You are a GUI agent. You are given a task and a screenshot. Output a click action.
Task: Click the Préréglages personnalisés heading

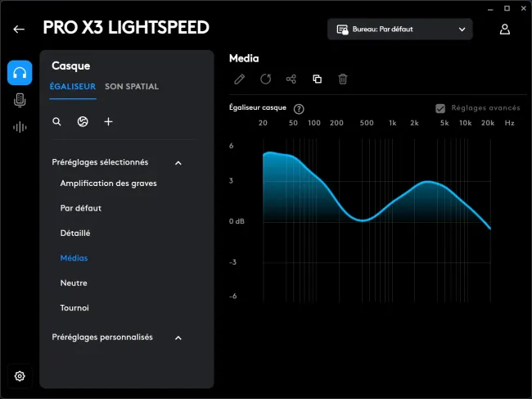(x=102, y=338)
